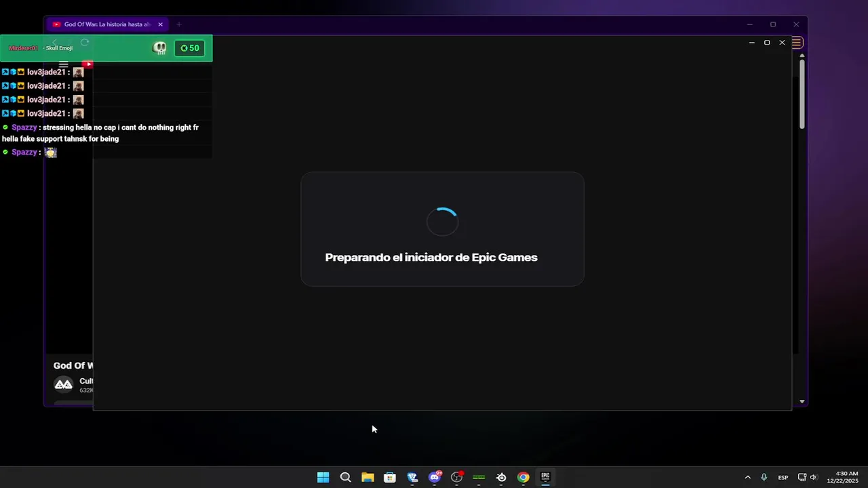
Task: Click the channel avatar below video title
Action: 63,384
